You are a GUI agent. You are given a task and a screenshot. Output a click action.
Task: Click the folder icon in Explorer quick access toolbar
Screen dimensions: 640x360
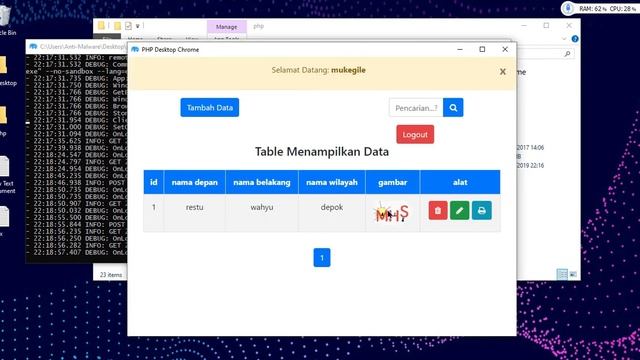pyautogui.click(x=117, y=26)
